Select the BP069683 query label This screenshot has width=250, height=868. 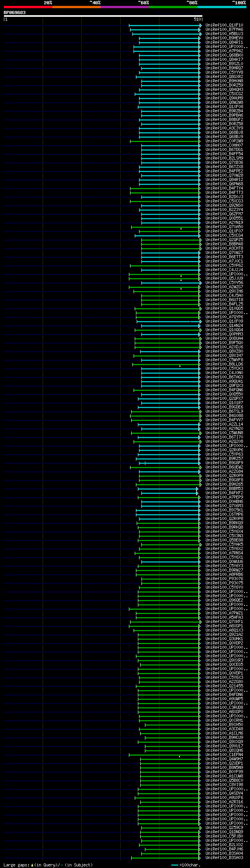pos(15,12)
